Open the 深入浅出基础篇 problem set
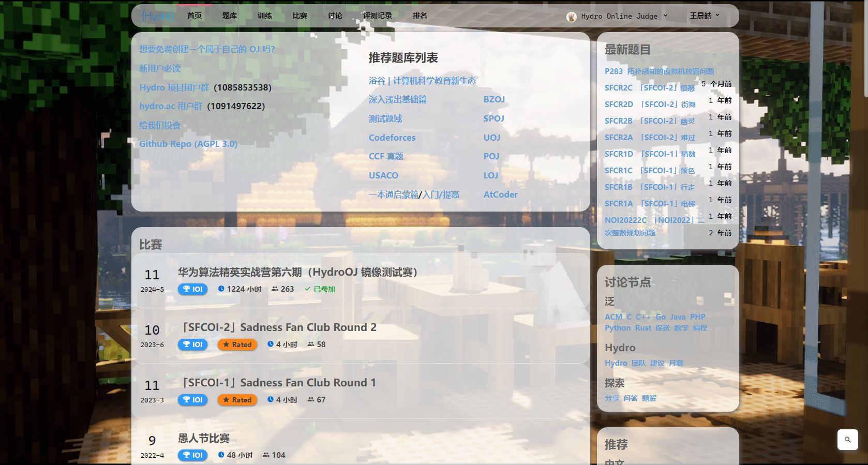This screenshot has height=465, width=868. (x=398, y=99)
